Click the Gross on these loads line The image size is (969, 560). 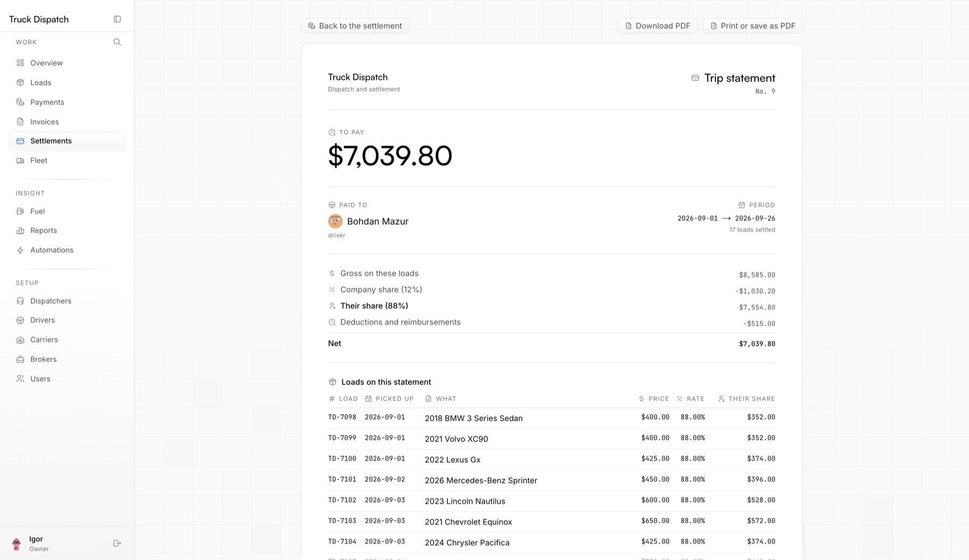(x=552, y=274)
